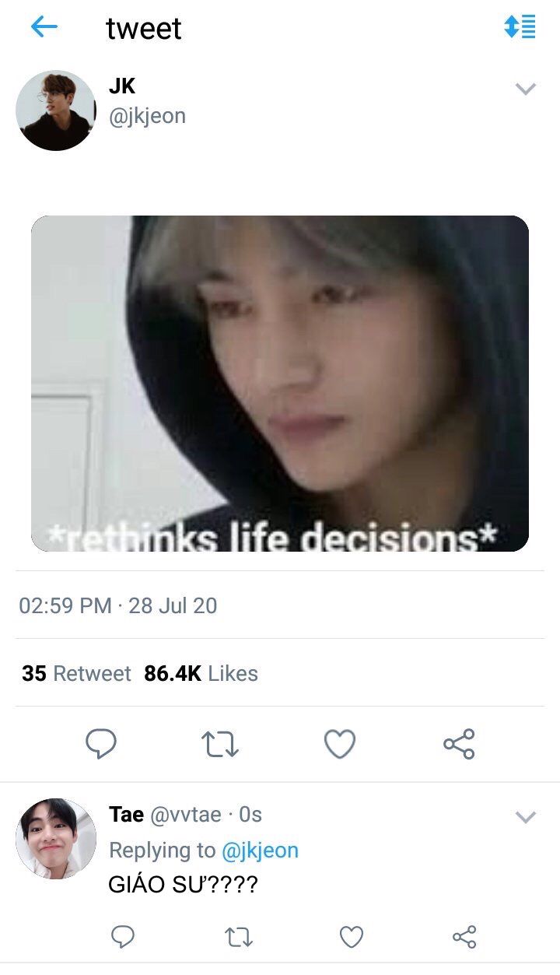
Task: Open Tae's profile picture
Action: click(x=55, y=838)
